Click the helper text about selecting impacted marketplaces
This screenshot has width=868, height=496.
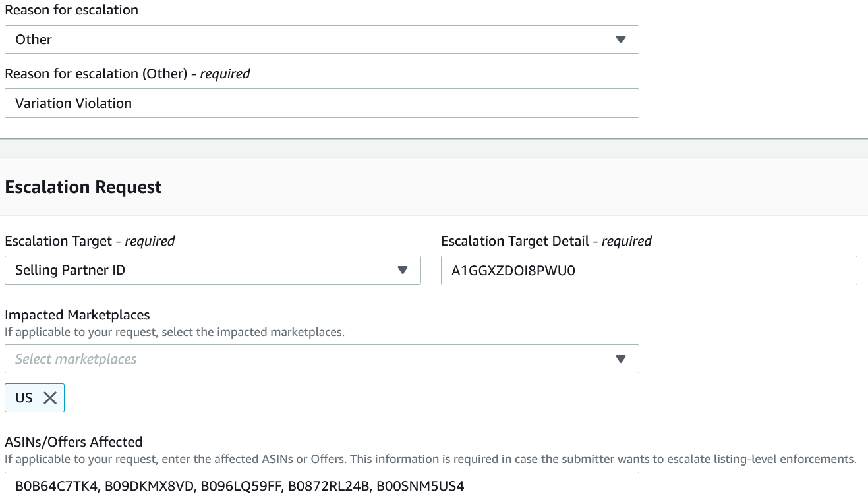coord(175,332)
